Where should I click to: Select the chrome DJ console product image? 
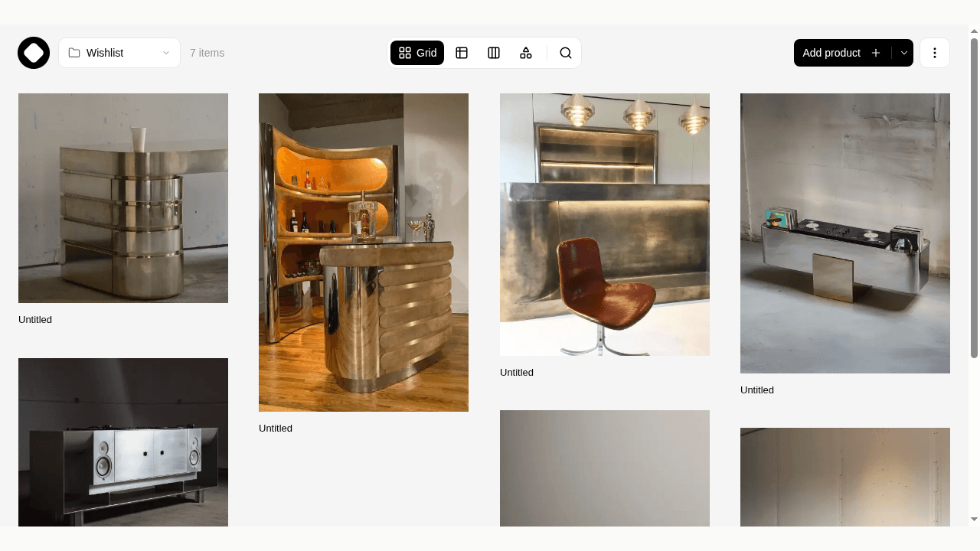(x=845, y=233)
